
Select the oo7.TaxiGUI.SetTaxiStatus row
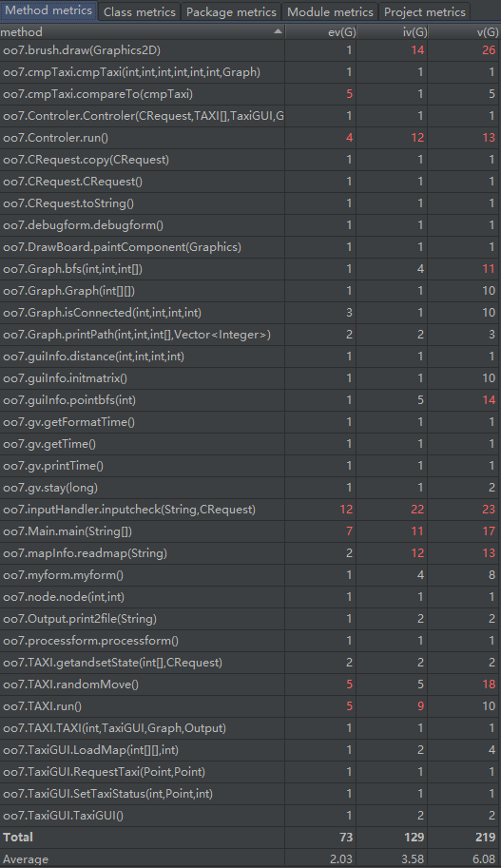click(x=250, y=794)
